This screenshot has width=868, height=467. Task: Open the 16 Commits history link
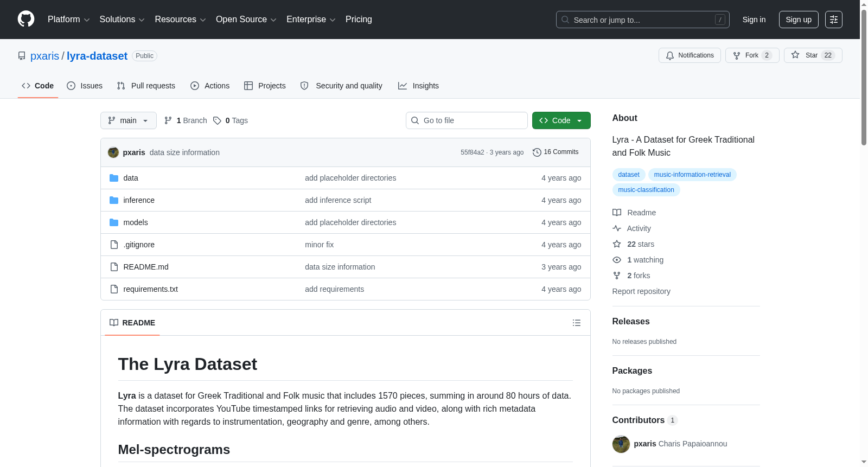tap(556, 152)
